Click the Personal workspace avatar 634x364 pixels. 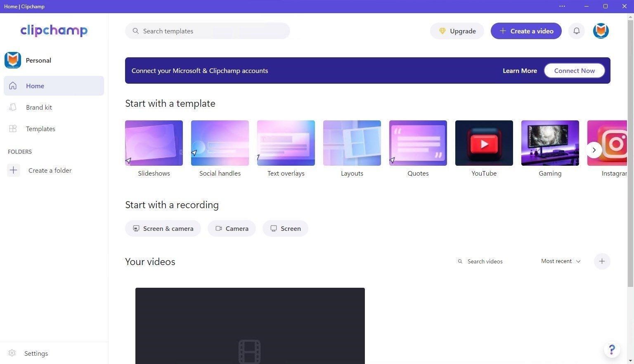pyautogui.click(x=13, y=60)
